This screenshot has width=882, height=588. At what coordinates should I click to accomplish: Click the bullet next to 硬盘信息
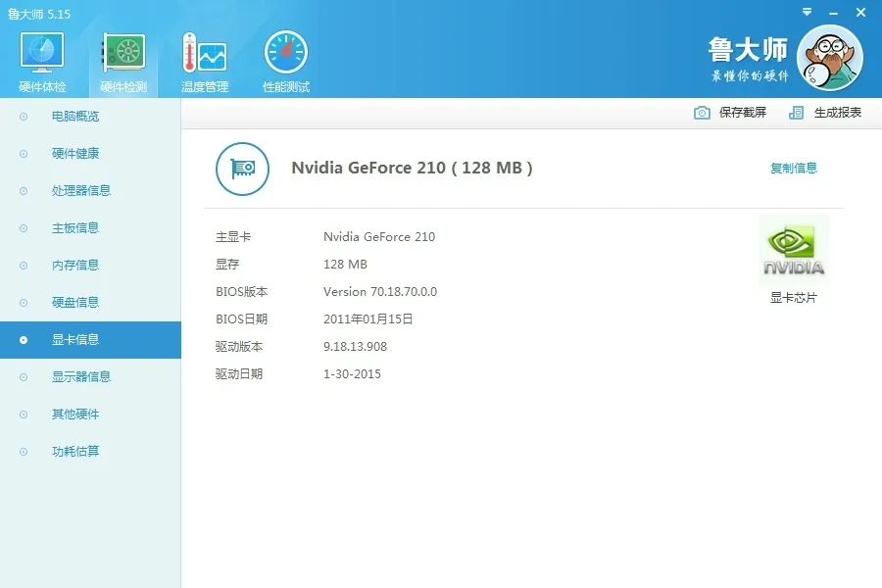tap(24, 303)
